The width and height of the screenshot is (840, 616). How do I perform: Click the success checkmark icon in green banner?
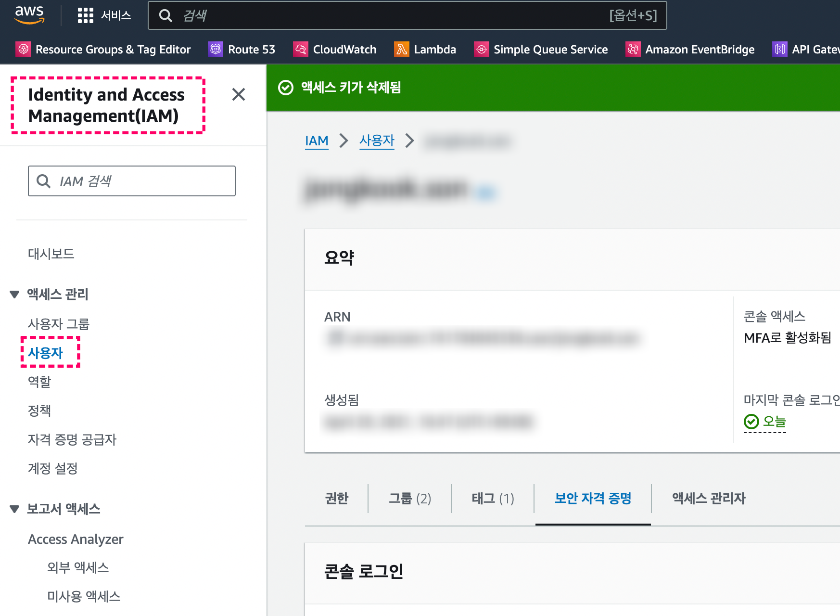pyautogui.click(x=286, y=88)
